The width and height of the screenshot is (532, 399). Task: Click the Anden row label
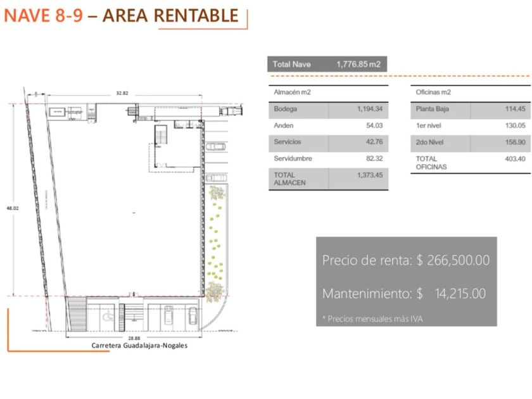tap(283, 125)
